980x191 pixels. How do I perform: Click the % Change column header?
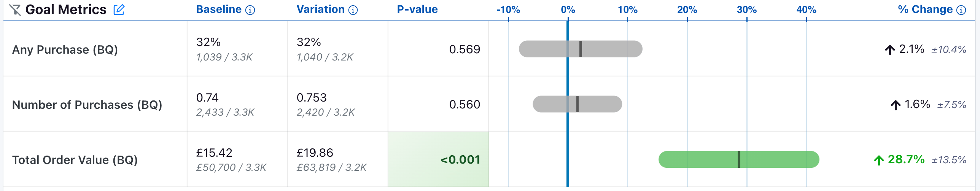point(925,10)
